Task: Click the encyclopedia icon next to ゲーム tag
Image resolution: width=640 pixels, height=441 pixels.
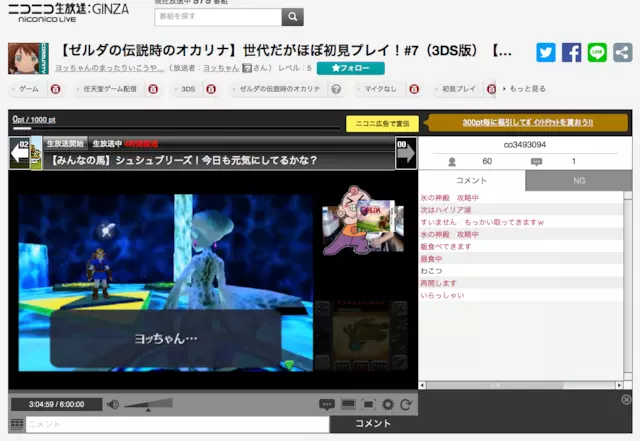Action: [x=56, y=89]
